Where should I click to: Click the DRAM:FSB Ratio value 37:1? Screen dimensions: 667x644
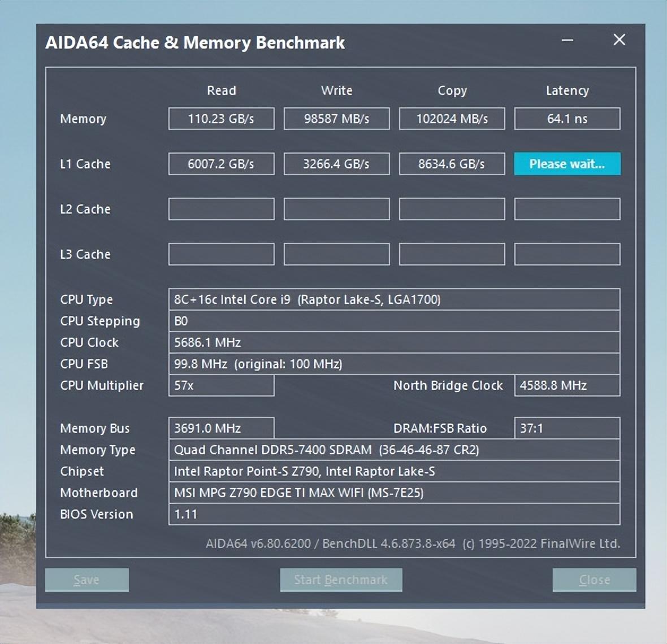click(x=567, y=428)
